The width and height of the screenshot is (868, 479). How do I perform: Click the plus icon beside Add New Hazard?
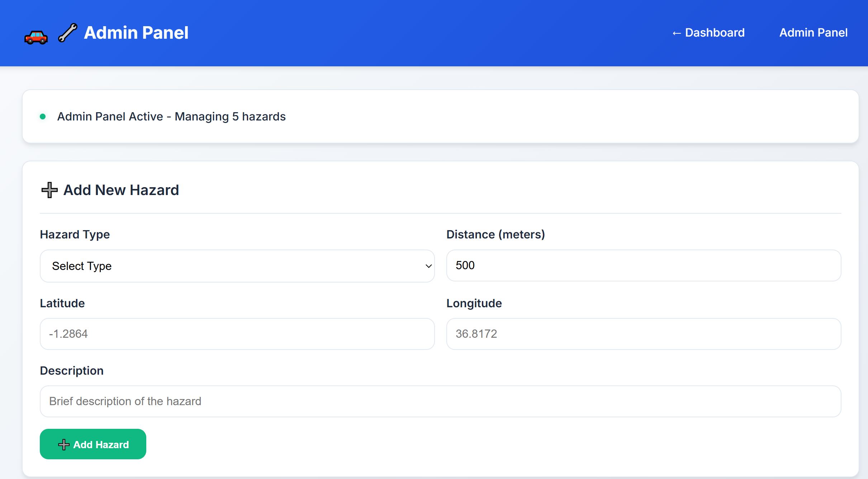click(49, 190)
